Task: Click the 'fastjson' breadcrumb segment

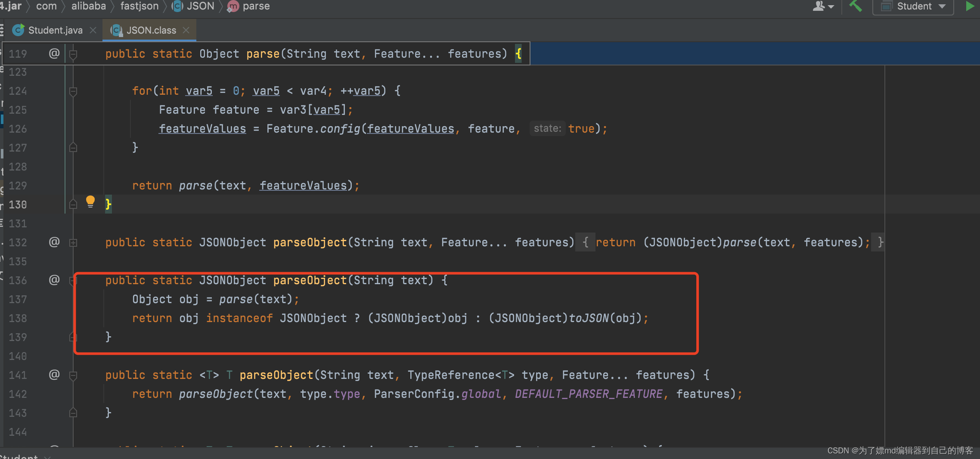Action: point(140,6)
